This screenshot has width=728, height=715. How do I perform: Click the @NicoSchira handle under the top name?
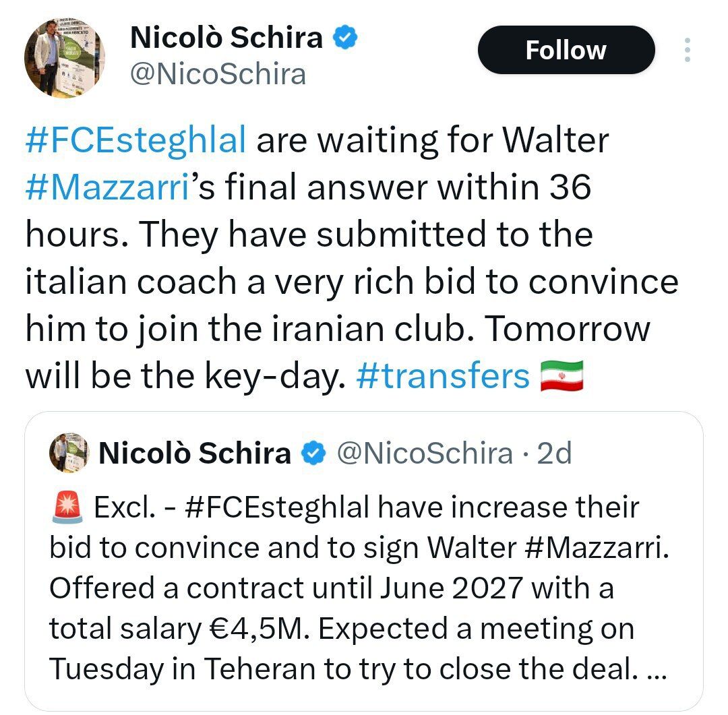click(217, 74)
